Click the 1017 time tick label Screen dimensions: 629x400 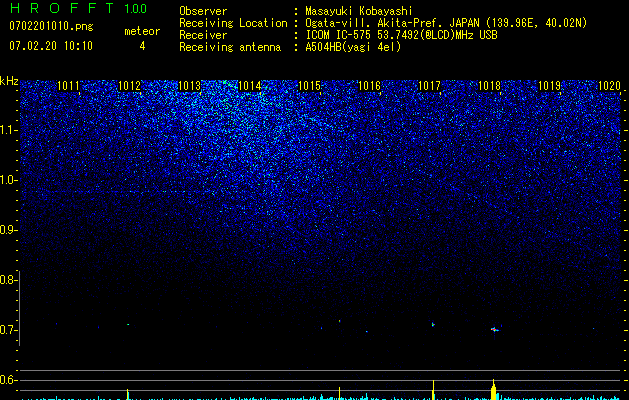click(429, 86)
